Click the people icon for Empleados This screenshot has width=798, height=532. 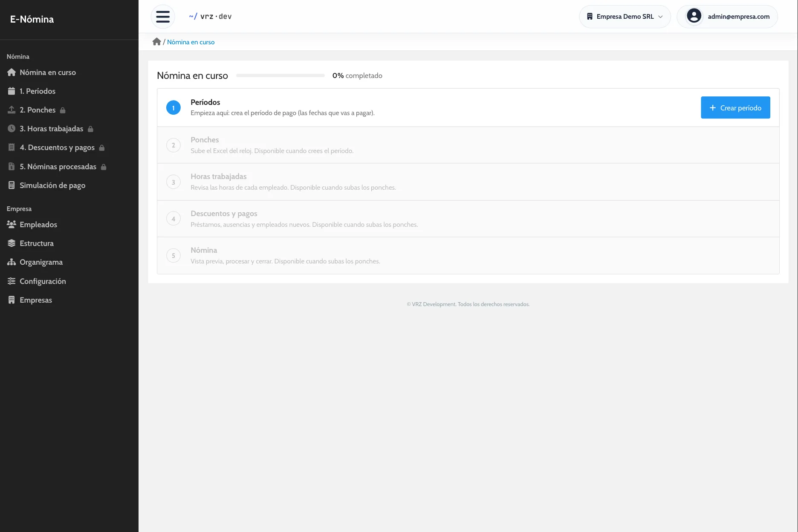(12, 224)
